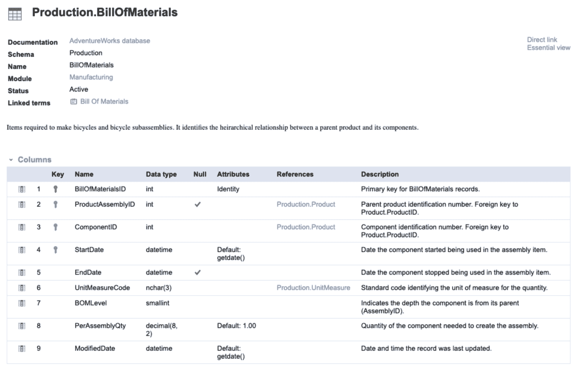Click the table description paragraph about bicycles
The width and height of the screenshot is (588, 372).
pos(212,127)
